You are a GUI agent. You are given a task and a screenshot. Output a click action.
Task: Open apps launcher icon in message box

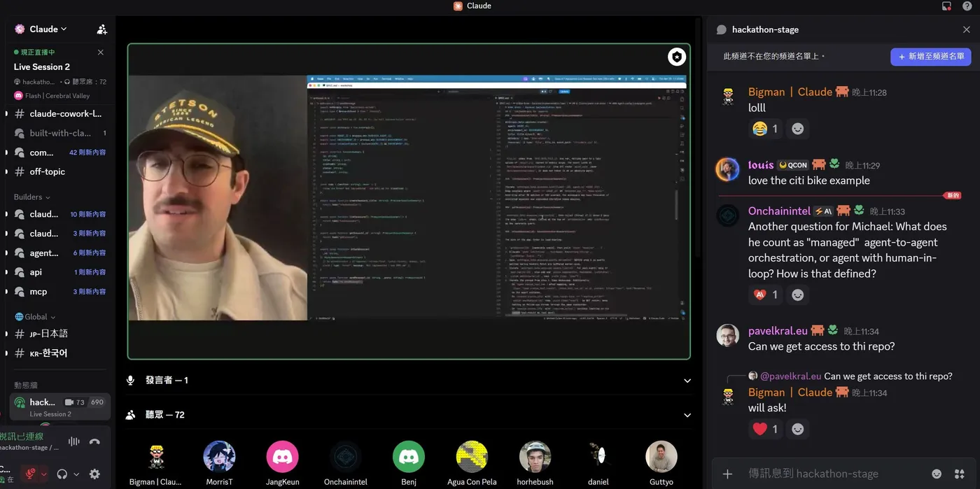click(x=960, y=474)
